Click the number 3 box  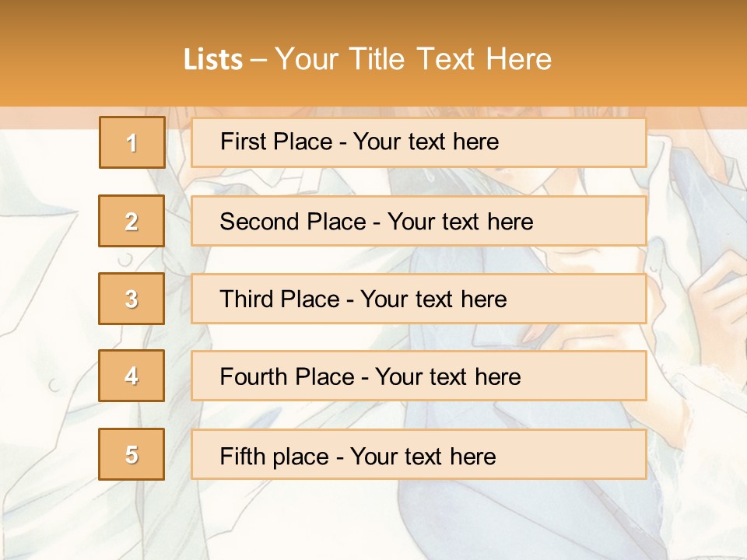coord(132,299)
